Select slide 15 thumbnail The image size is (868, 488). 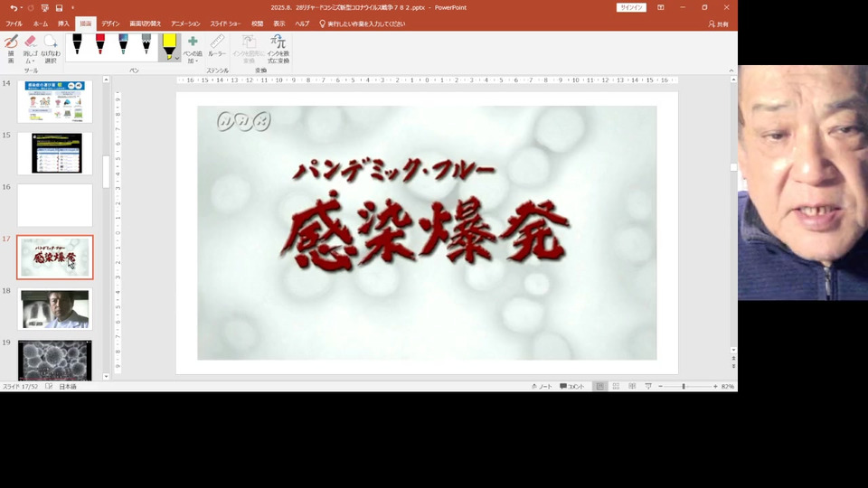pyautogui.click(x=55, y=154)
